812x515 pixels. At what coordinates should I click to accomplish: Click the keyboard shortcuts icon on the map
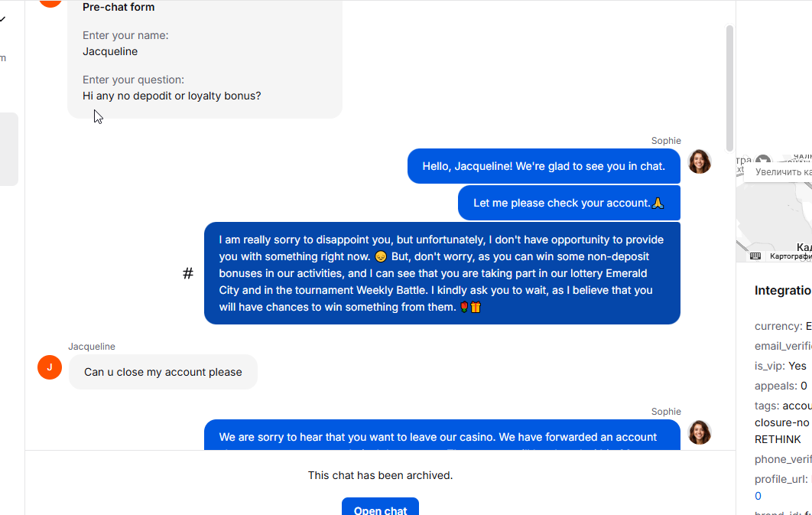pos(755,256)
